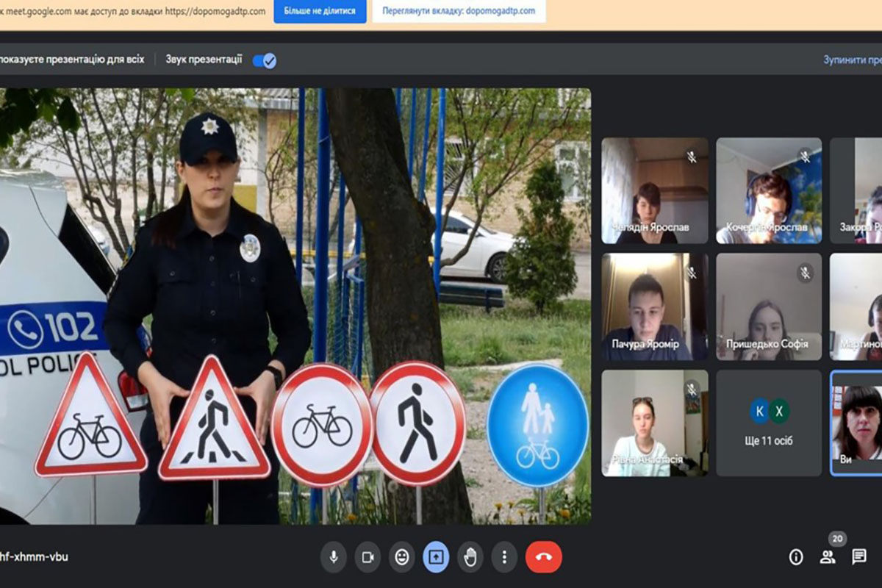Select your own Ви video tile
The image size is (882, 588).
pyautogui.click(x=856, y=423)
